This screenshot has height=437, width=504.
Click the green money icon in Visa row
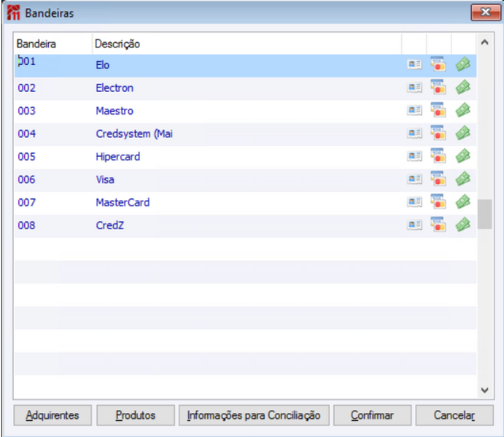click(x=463, y=179)
